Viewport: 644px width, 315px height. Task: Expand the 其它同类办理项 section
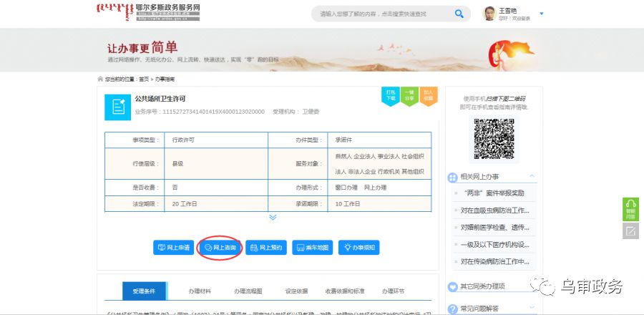[x=532, y=286]
